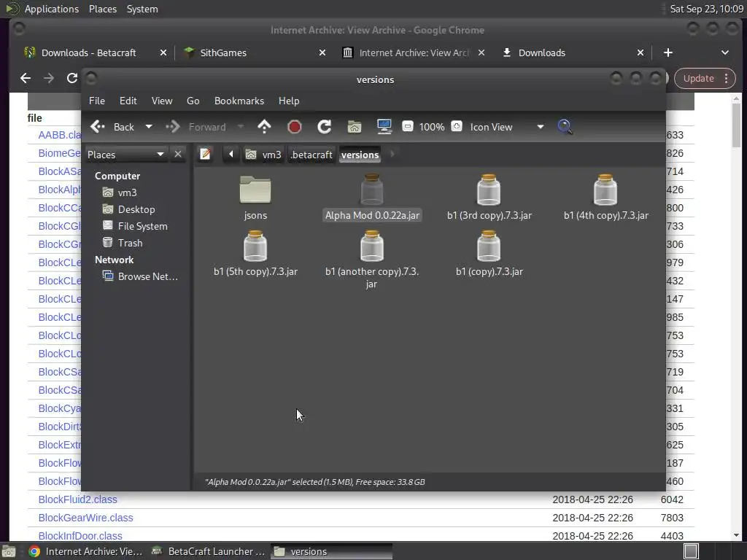Image resolution: width=747 pixels, height=560 pixels.
Task: Open the Chrome three-dot menu
Action: tap(727, 79)
